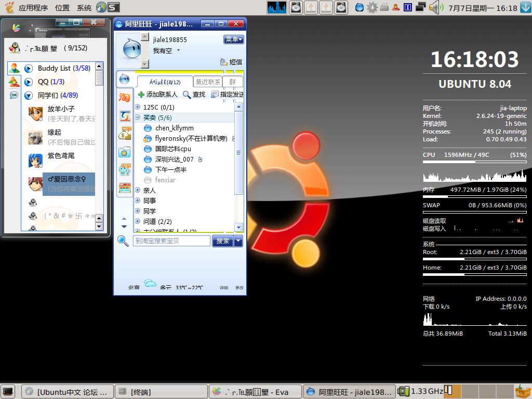Click the avatar of buddy 缘起
Viewport: 532px width, 399px height.
click(x=35, y=137)
